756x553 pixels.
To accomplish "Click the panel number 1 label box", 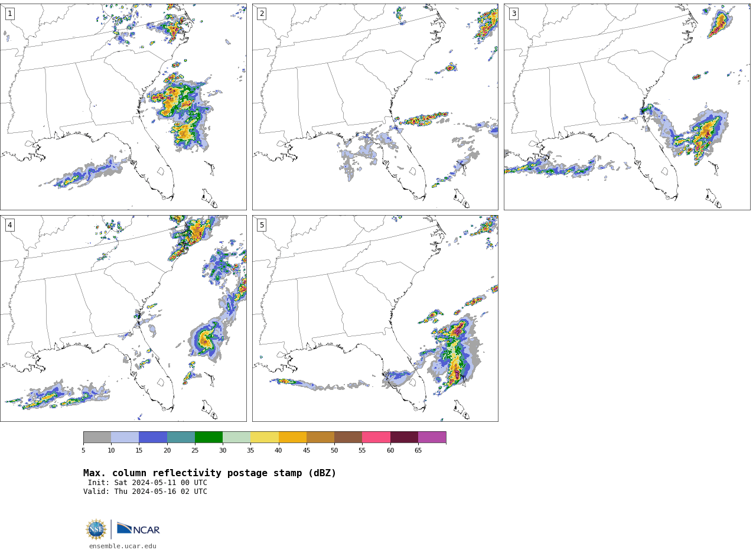I will [9, 14].
